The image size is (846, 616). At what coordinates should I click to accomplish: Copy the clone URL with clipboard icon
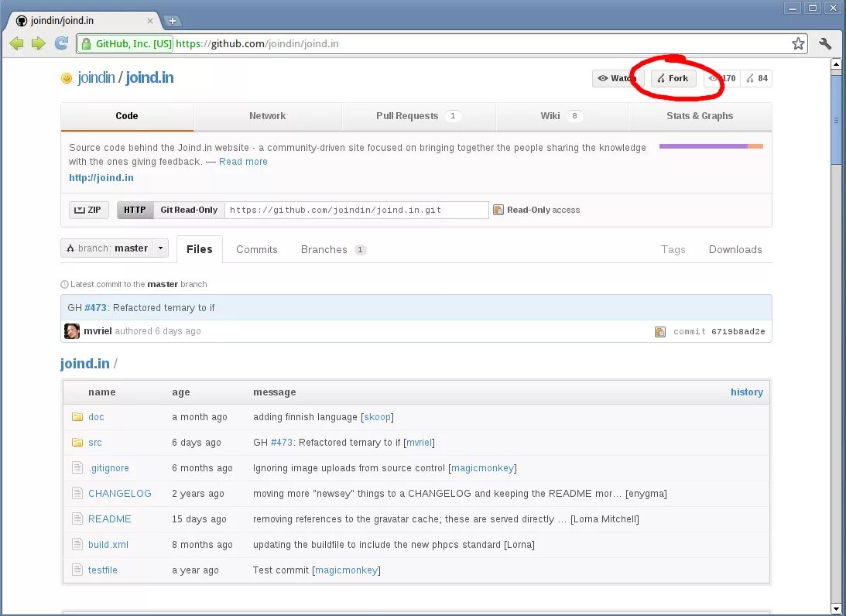498,210
